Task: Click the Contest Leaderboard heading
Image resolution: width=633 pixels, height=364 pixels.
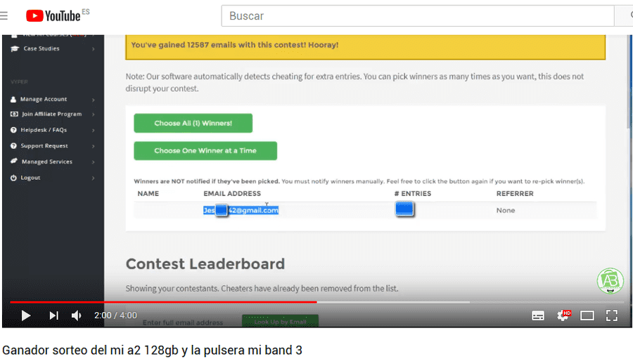Action: [x=205, y=264]
